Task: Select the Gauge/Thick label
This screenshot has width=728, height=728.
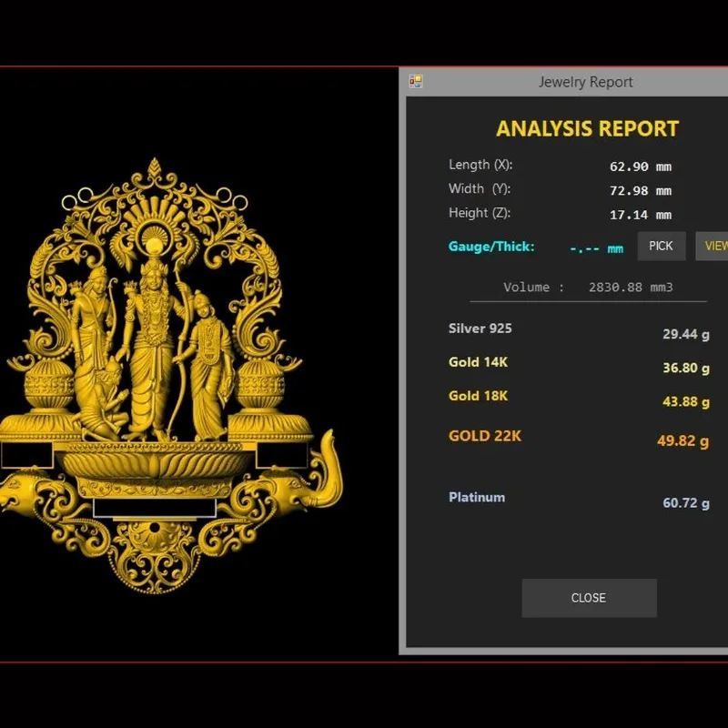Action: [491, 247]
